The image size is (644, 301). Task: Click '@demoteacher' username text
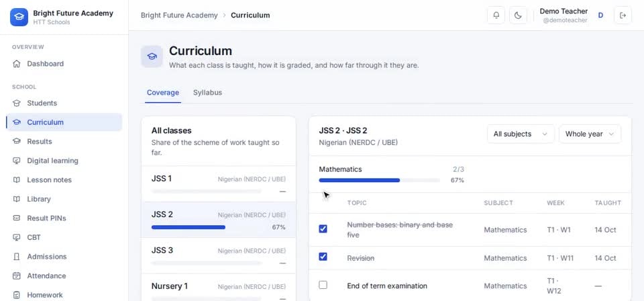point(565,20)
